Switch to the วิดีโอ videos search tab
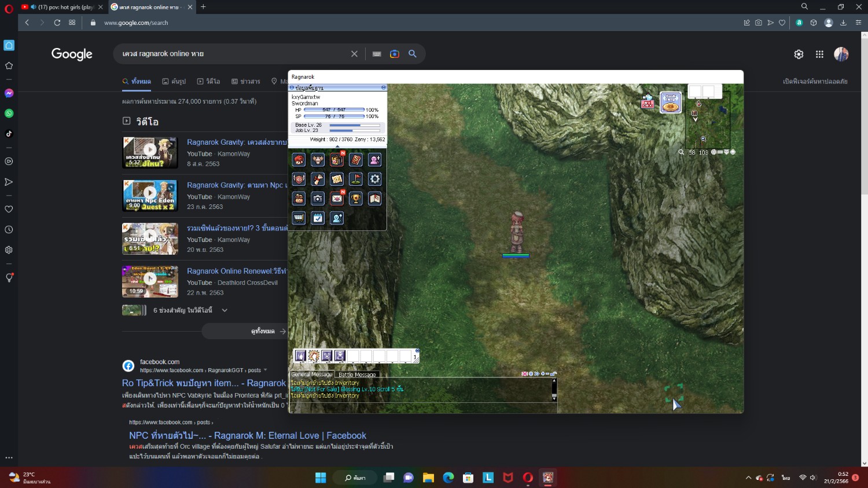Image resolution: width=868 pixels, height=488 pixels. point(208,82)
